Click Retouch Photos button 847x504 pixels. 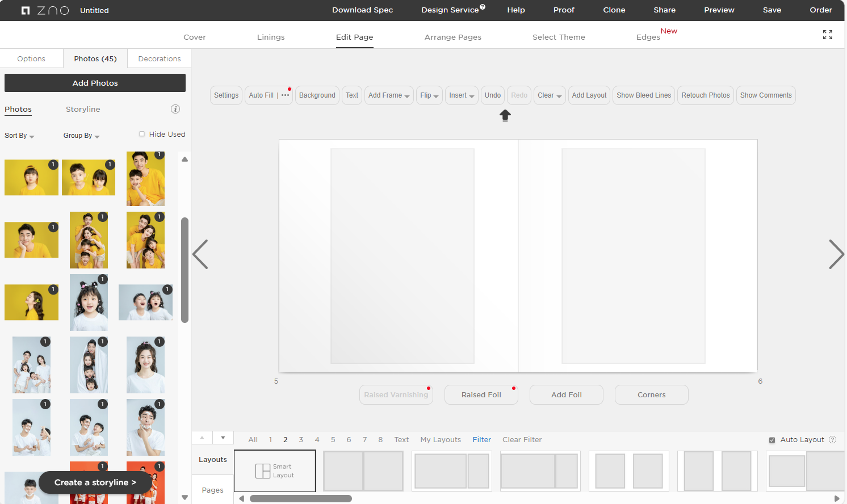pyautogui.click(x=706, y=95)
